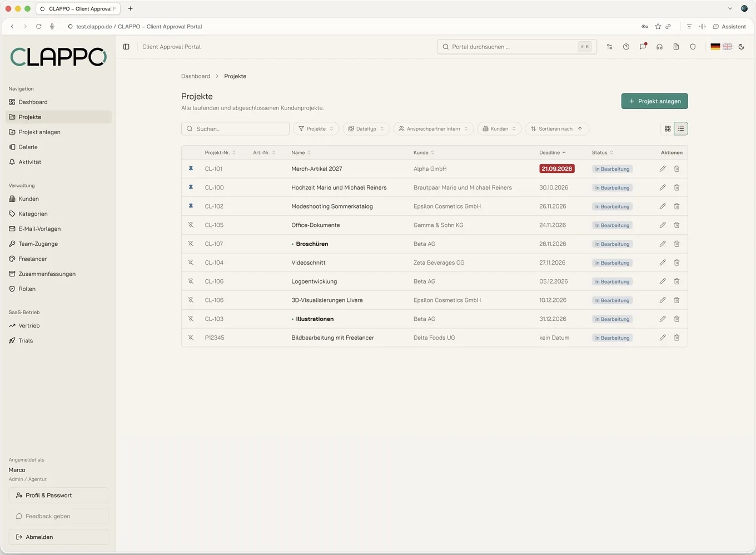Open the Kunden filter dropdown
The height and width of the screenshot is (555, 756).
(499, 128)
